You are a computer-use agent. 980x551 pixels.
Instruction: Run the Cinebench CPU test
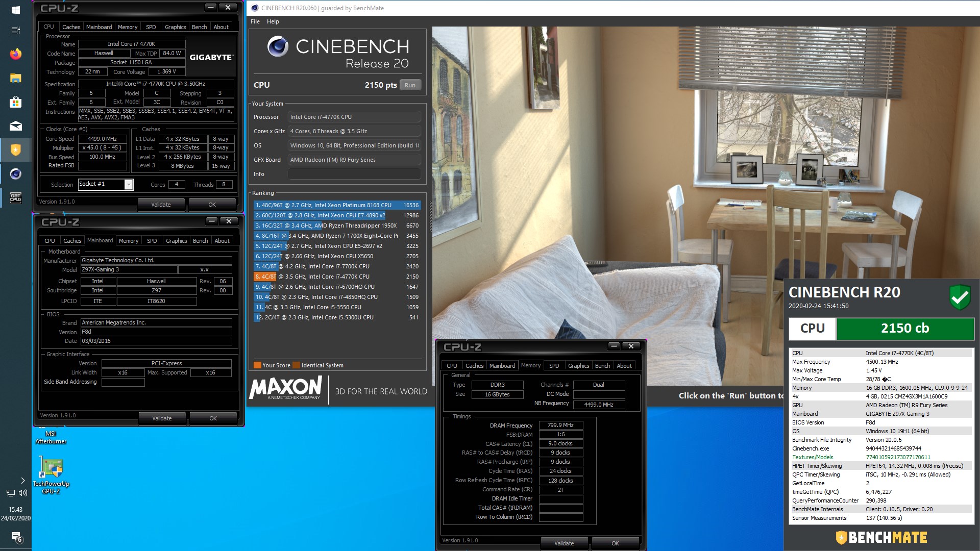pos(410,85)
